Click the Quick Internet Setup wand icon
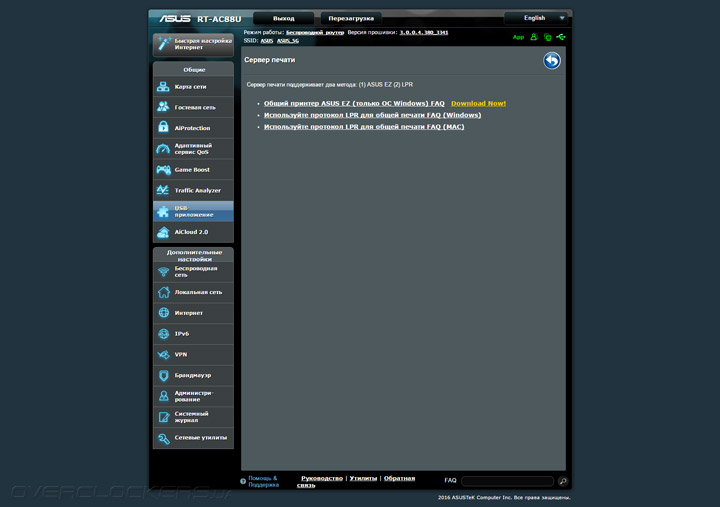This screenshot has width=720, height=507. coord(164,44)
